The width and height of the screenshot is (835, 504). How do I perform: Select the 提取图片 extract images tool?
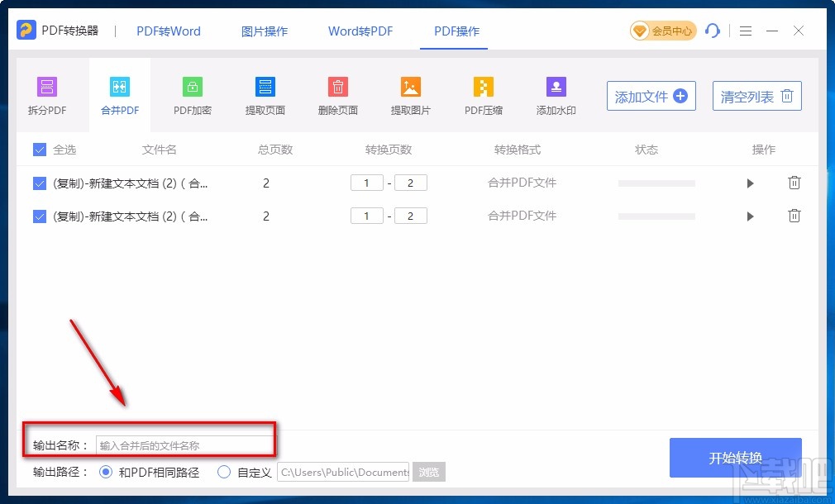[410, 93]
